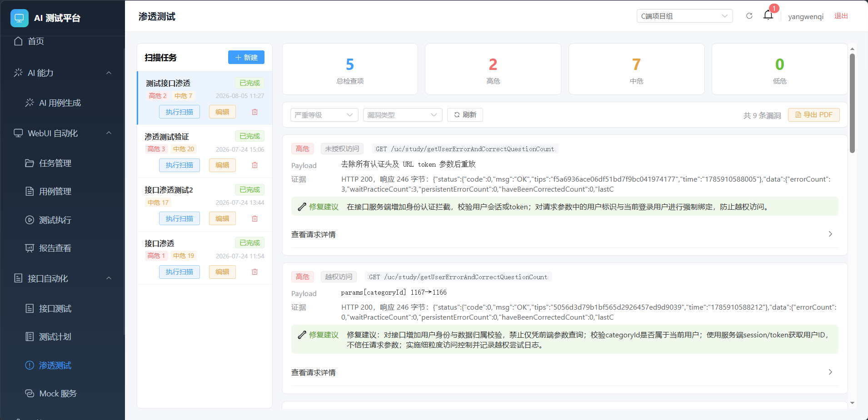Open the 严重等级 filter dropdown
The width and height of the screenshot is (868, 420).
(324, 115)
